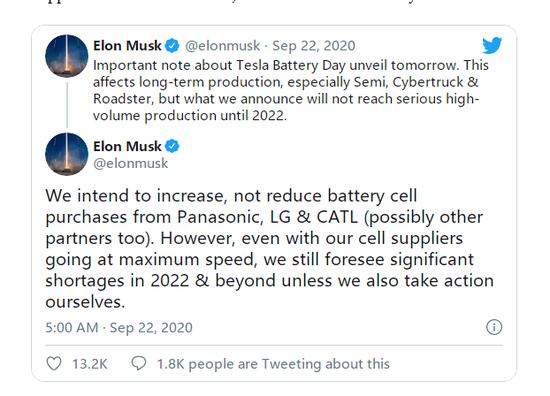This screenshot has width=550, height=396.
Task: Click @elonmusk handle beside Sep 22, 2020
Action: pyautogui.click(x=222, y=46)
